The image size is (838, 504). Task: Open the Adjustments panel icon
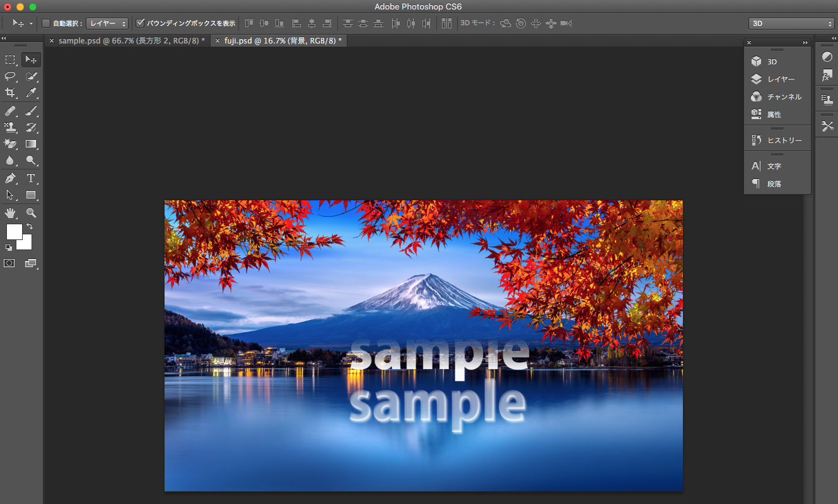827,57
